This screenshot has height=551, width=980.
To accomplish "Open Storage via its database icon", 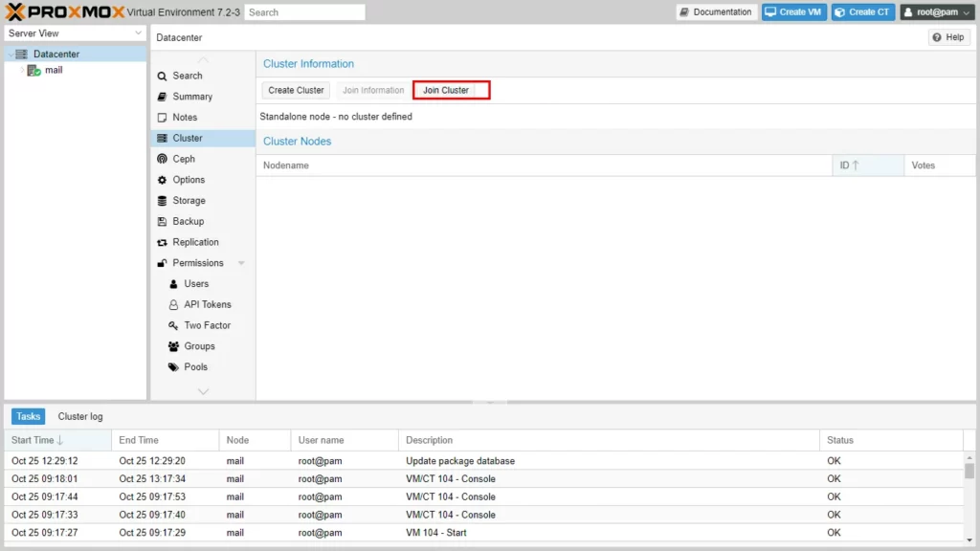I will (x=163, y=201).
